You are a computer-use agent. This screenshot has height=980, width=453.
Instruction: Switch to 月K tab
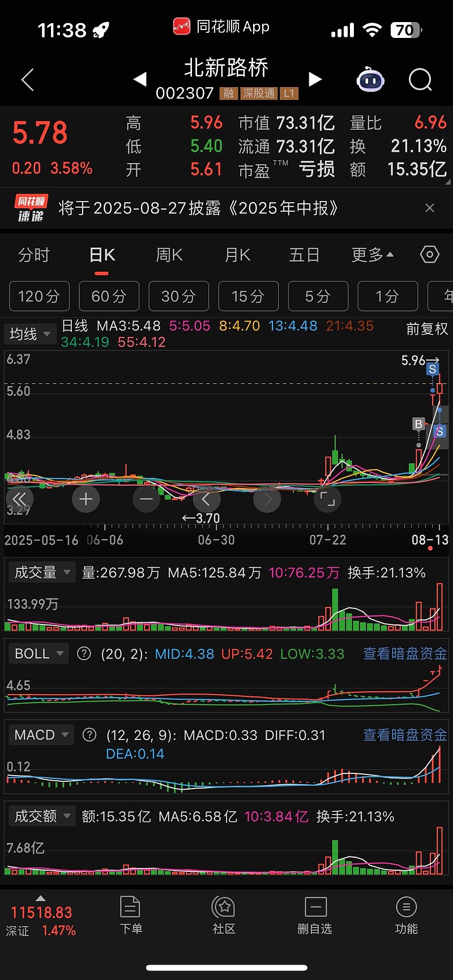237,255
